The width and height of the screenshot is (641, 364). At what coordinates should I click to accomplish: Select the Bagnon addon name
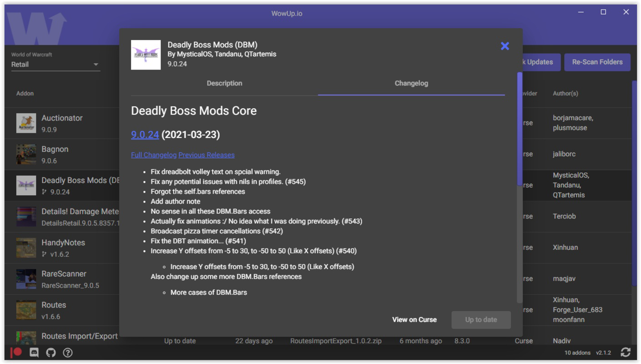click(55, 149)
